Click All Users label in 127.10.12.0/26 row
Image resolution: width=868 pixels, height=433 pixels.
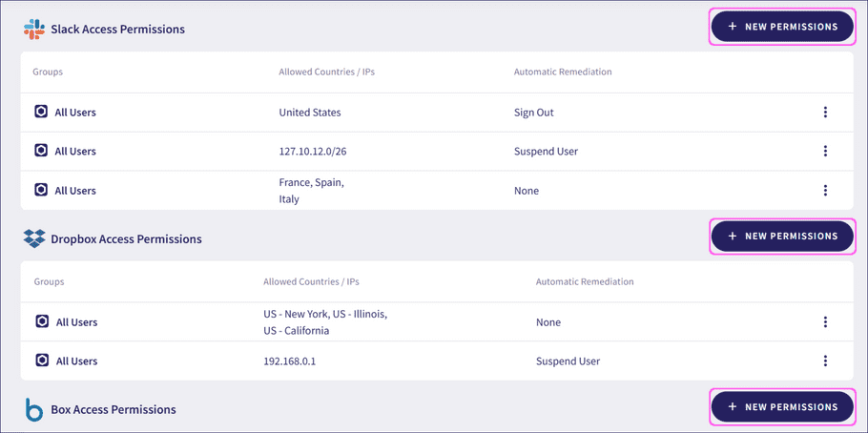click(x=75, y=151)
